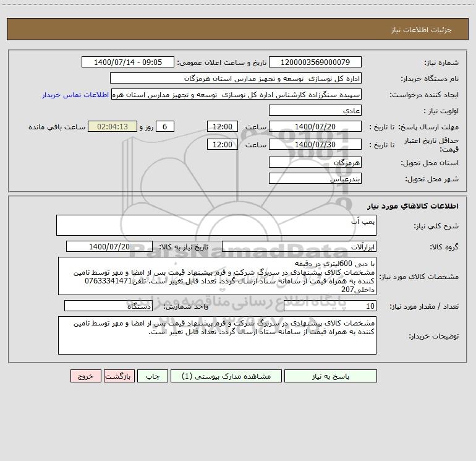Screen dimensions: 476x461
Task: Click the شرح کلی نیاز box پمپ آب
Action: point(216,225)
